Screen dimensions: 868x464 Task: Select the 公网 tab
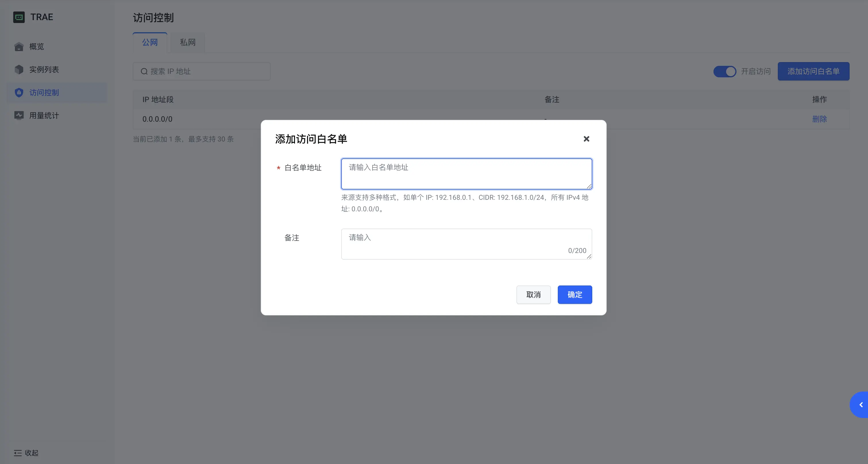150,43
